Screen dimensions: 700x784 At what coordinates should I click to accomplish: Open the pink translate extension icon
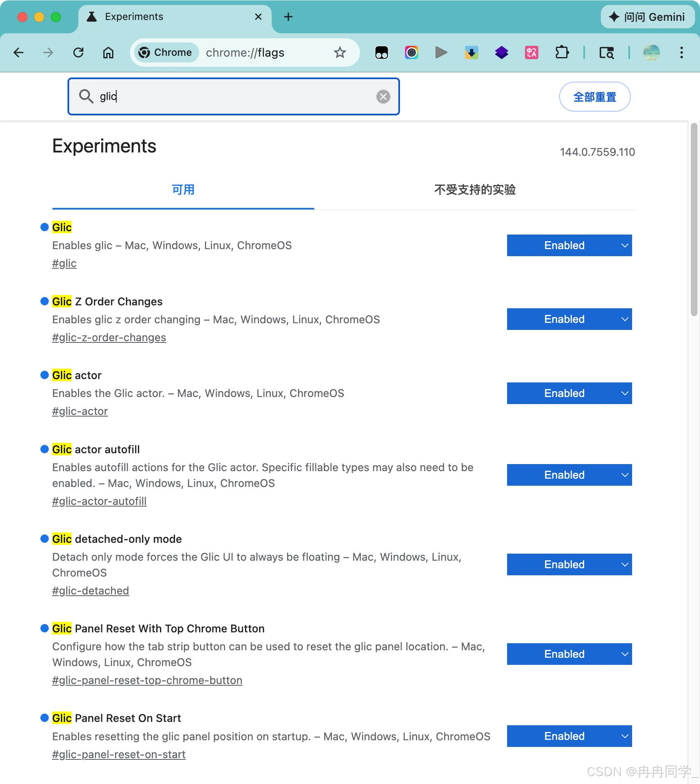tap(532, 52)
